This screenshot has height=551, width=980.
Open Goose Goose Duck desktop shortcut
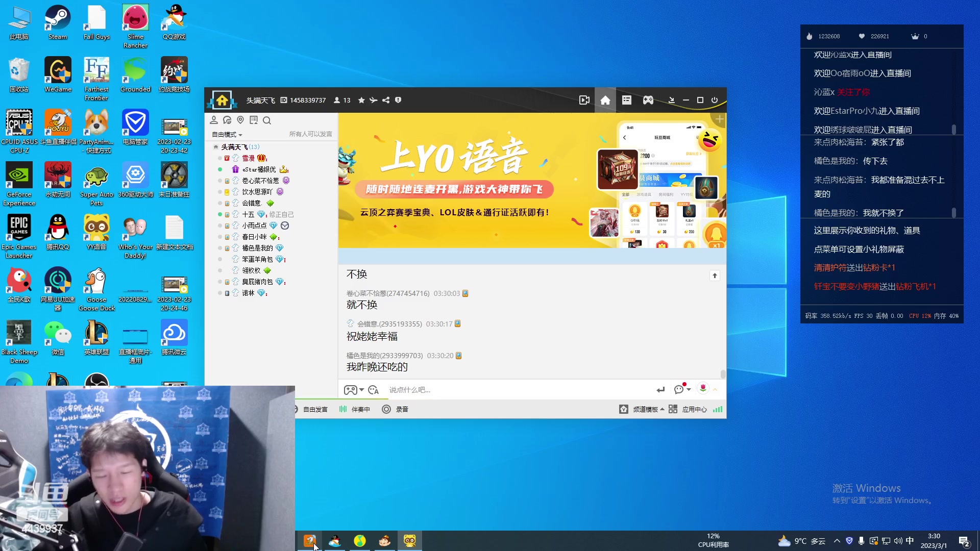point(96,289)
